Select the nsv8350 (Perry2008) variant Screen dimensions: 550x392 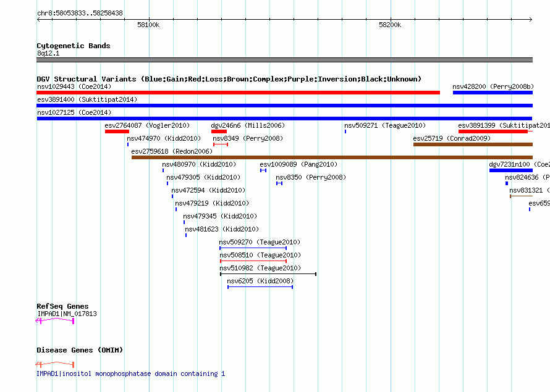(x=279, y=183)
